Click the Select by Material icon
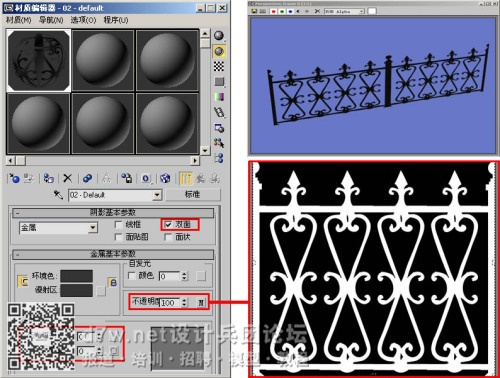 [219, 143]
